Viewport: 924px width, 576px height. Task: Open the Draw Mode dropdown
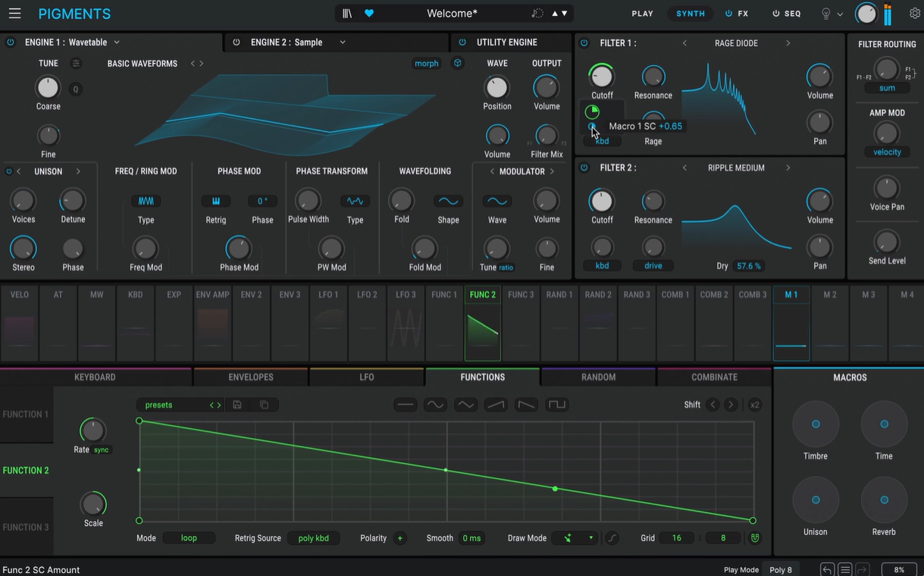point(574,538)
